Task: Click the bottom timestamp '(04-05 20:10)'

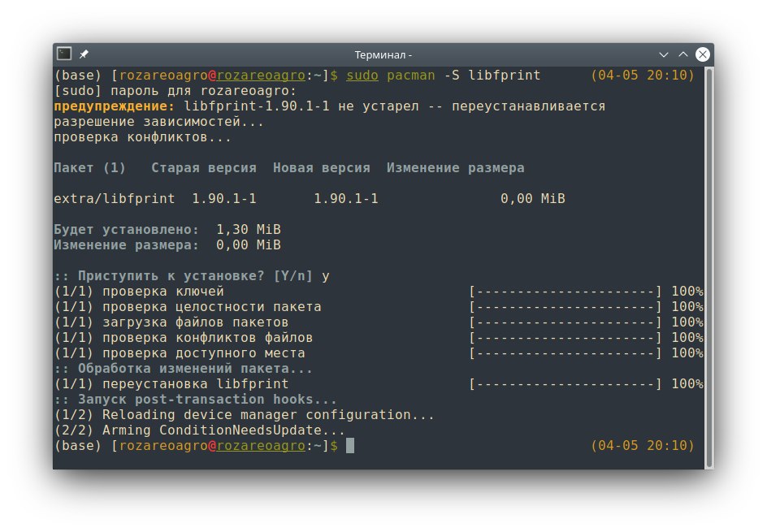Action: pyautogui.click(x=642, y=445)
